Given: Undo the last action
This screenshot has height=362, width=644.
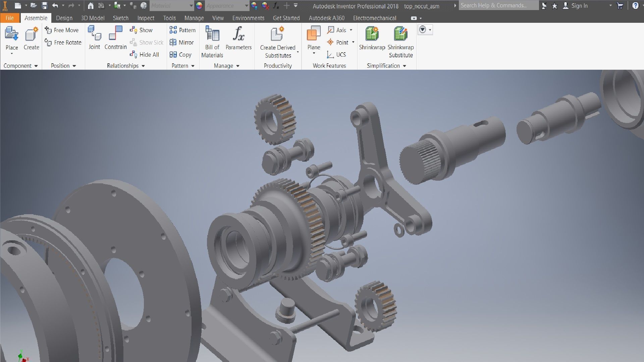Looking at the screenshot, I should pos(55,6).
